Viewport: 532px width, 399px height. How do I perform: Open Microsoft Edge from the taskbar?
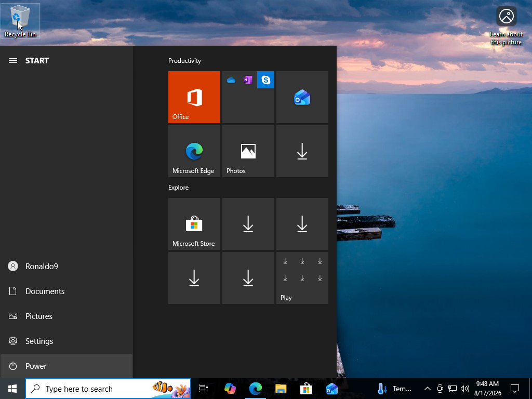(256, 389)
